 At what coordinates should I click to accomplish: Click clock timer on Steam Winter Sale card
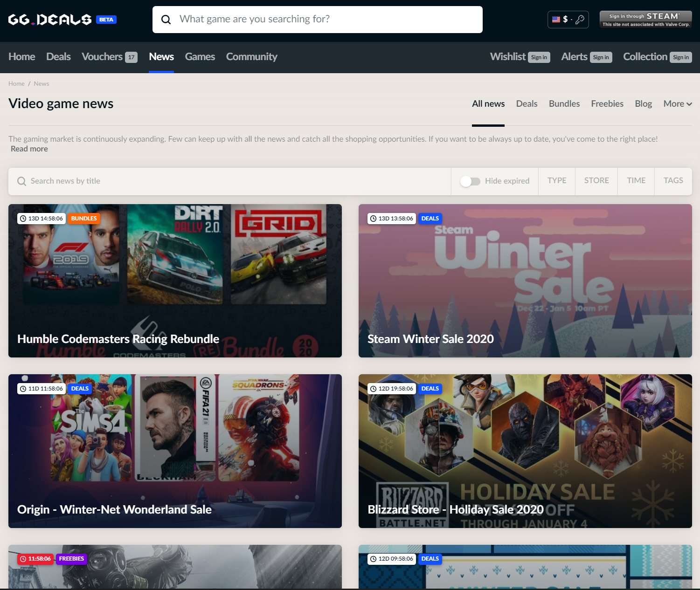392,219
